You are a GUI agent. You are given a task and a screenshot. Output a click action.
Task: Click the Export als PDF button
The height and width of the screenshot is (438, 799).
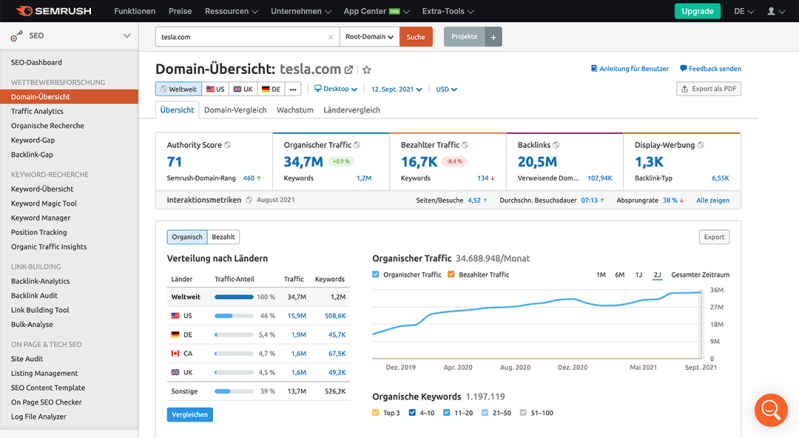709,89
